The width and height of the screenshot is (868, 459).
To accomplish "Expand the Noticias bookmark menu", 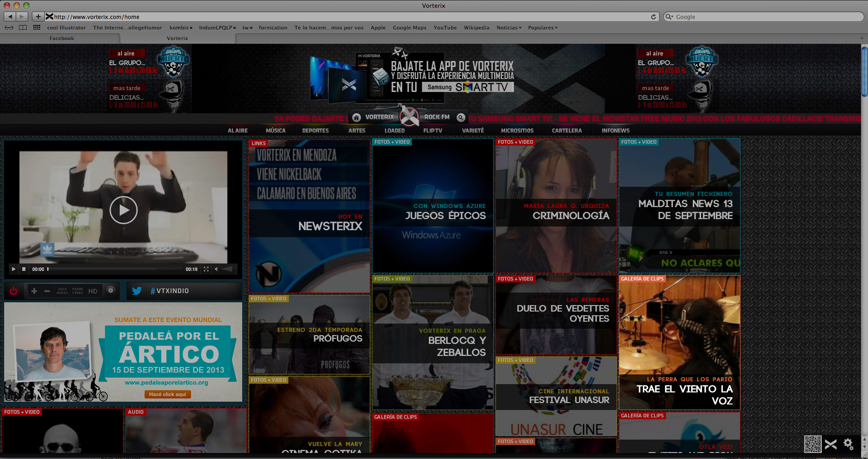I will pyautogui.click(x=509, y=28).
